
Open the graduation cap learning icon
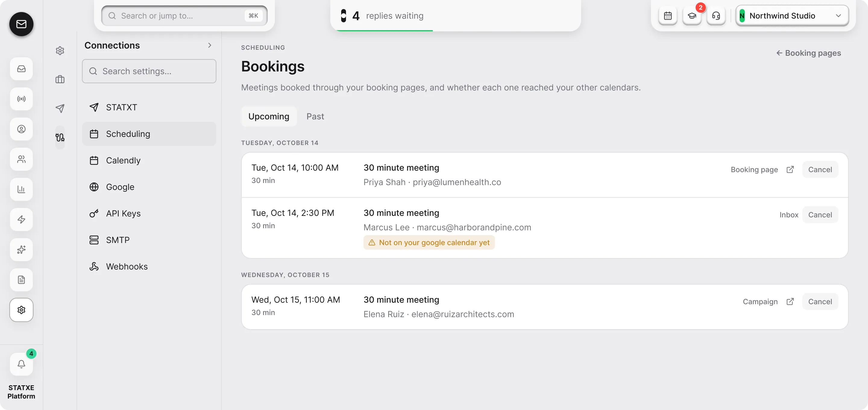pos(692,15)
